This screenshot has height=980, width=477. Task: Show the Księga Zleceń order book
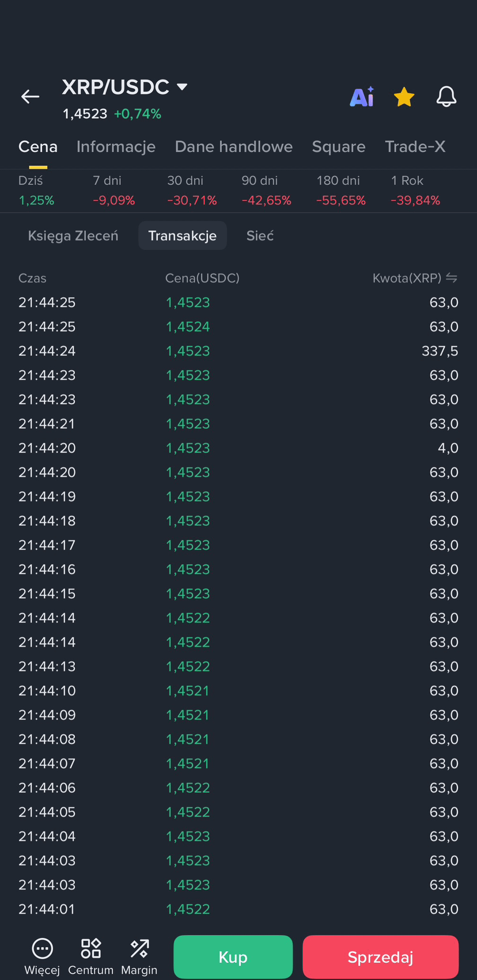click(73, 235)
